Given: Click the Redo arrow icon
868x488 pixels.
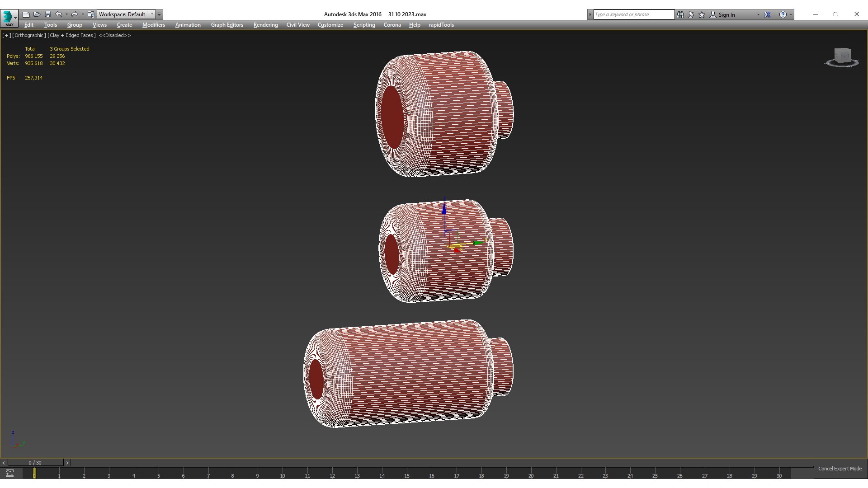Looking at the screenshot, I should pyautogui.click(x=75, y=14).
